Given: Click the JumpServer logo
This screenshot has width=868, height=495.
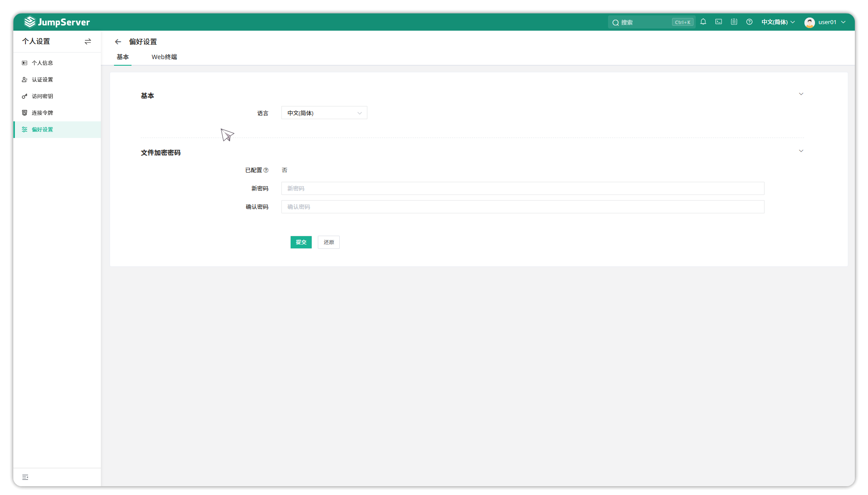Looking at the screenshot, I should coord(57,22).
